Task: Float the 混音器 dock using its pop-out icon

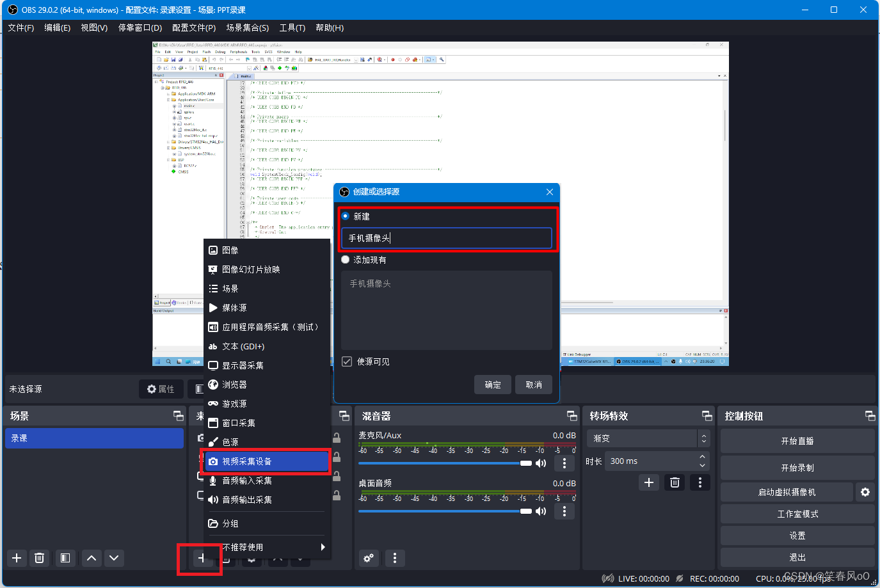Action: [572, 416]
